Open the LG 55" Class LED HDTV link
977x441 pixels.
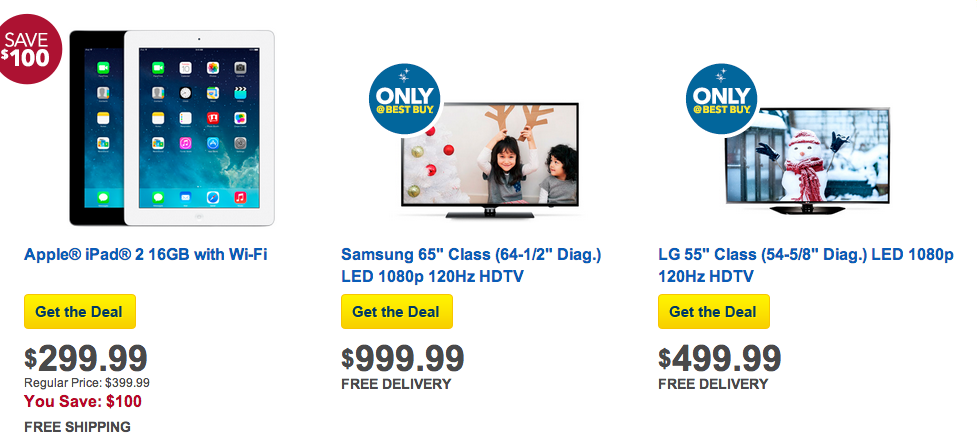[805, 265]
